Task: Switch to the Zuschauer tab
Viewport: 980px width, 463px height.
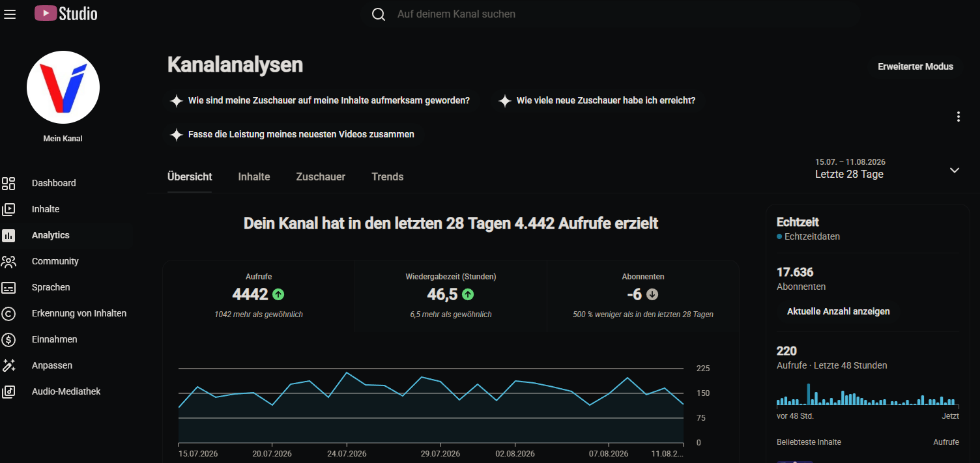Action: tap(321, 176)
